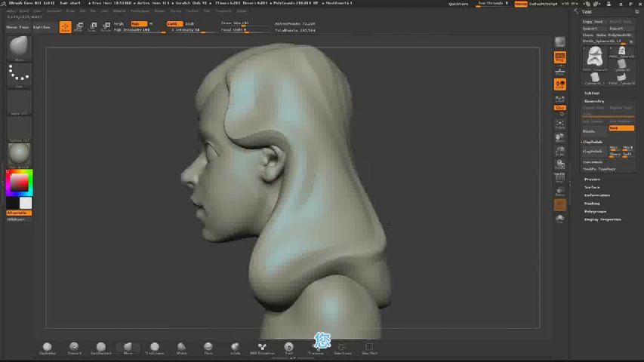Click the LightBox button

point(42,27)
